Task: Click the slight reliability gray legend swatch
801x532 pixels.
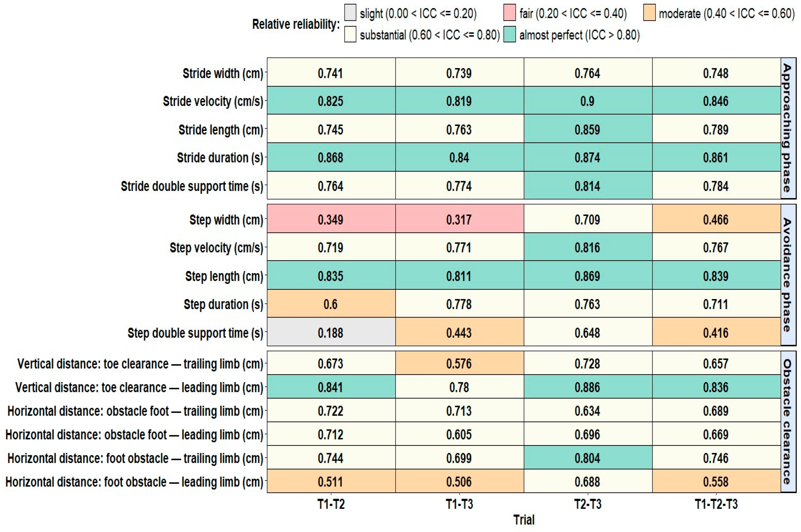Action: coord(350,13)
